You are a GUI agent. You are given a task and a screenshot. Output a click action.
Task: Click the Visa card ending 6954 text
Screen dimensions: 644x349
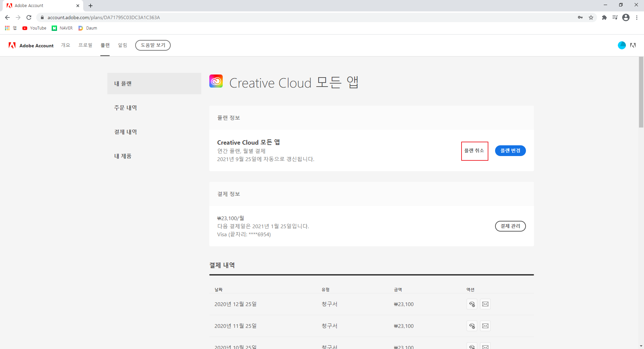click(244, 234)
